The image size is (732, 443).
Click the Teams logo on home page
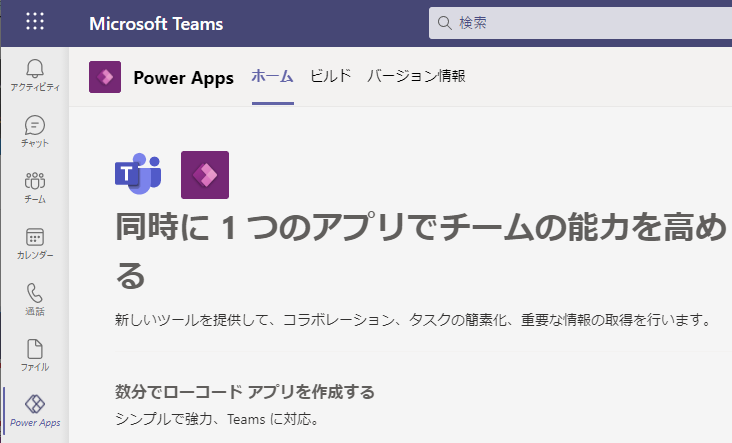(x=138, y=174)
